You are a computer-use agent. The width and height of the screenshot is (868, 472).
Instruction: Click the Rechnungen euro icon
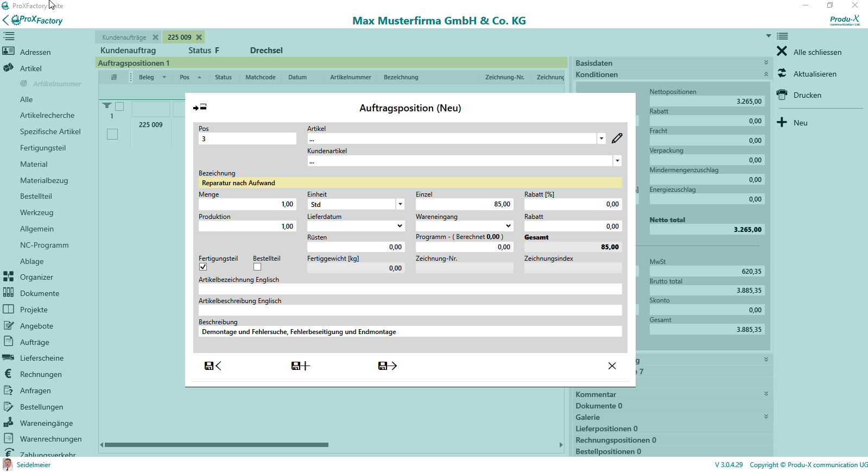click(8, 374)
